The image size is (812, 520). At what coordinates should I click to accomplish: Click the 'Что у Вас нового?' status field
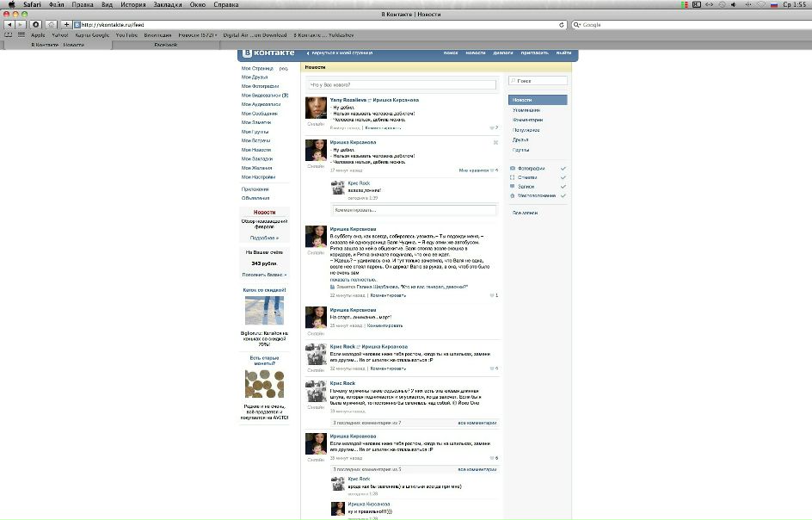402,85
